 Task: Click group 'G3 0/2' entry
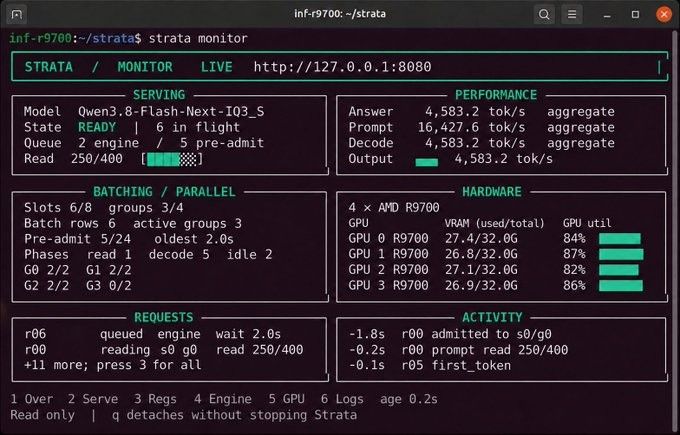point(108,286)
